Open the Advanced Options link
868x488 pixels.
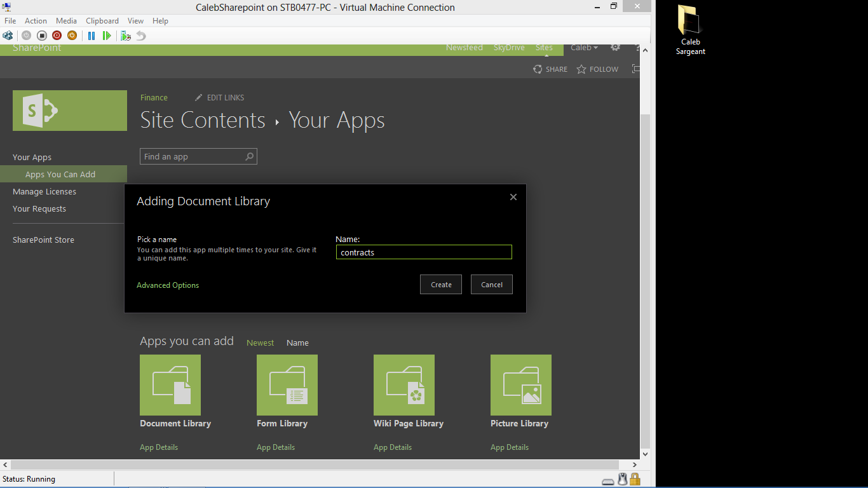pos(168,285)
